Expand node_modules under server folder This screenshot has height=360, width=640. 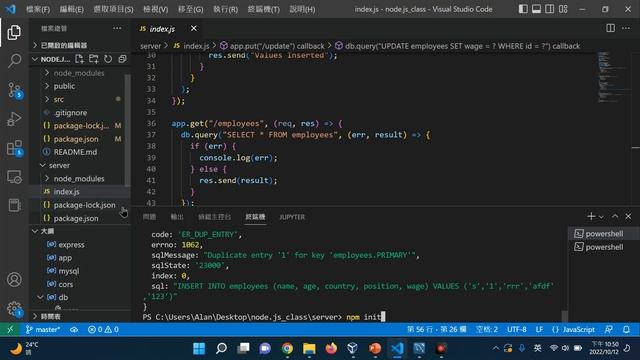pos(80,178)
